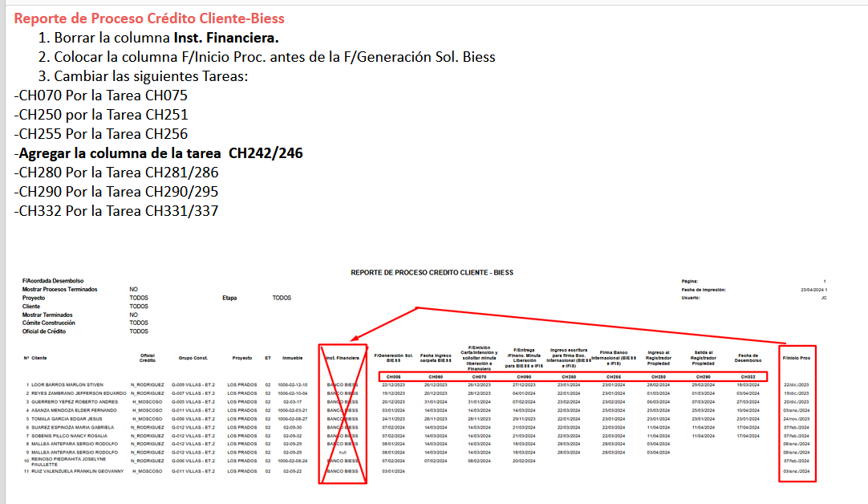Click the report title 'REPORTE DE PROCESO CREDITO CLIENTE - BIESS'

click(x=432, y=273)
